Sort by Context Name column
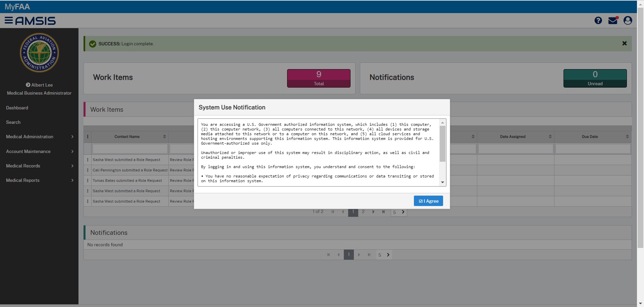The height and width of the screenshot is (307, 644). click(164, 137)
